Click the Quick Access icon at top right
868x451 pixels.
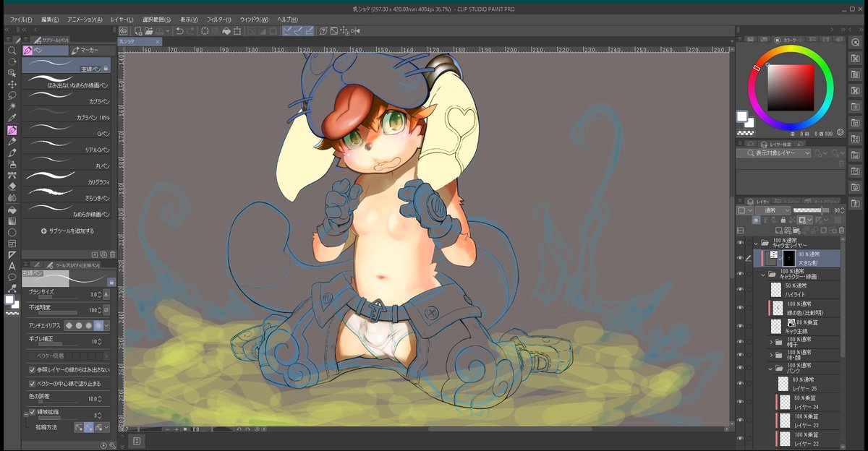[x=856, y=42]
